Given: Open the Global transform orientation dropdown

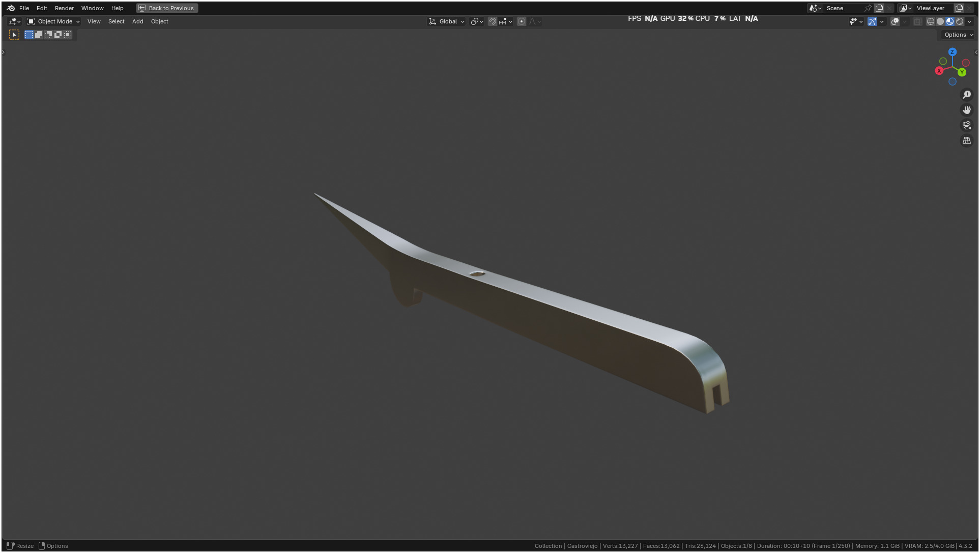Looking at the screenshot, I should point(447,21).
